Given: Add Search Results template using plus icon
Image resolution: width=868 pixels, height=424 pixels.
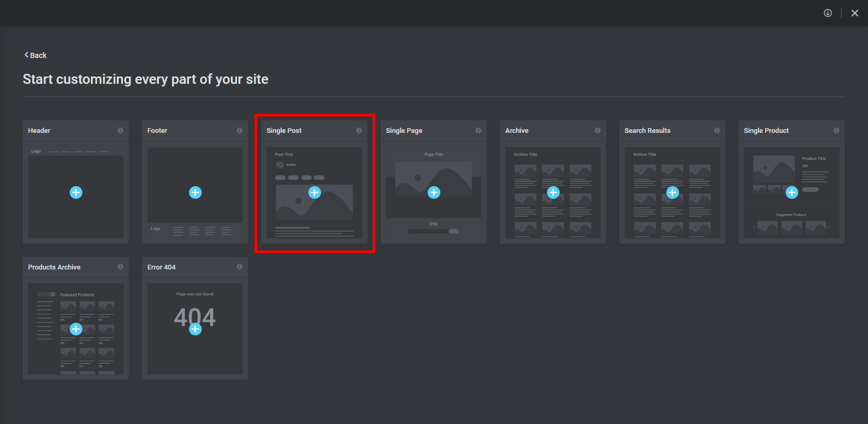Looking at the screenshot, I should point(673,192).
